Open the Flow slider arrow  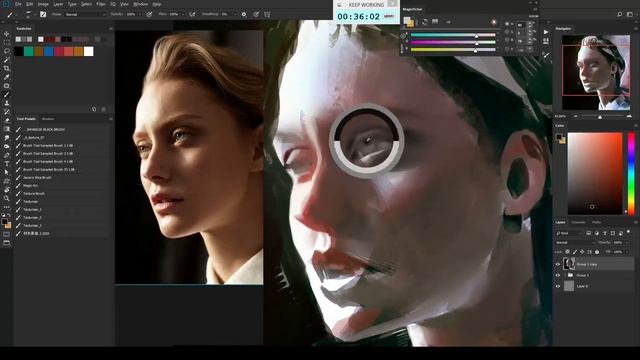[x=182, y=14]
